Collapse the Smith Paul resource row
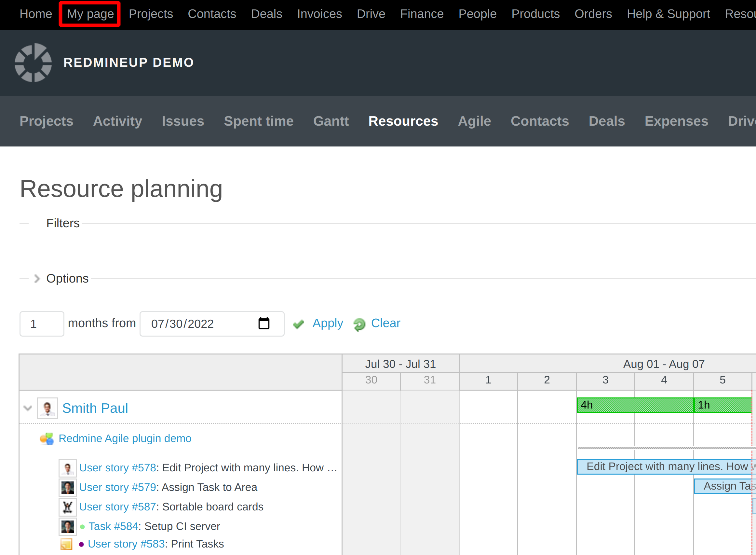The image size is (756, 555). click(27, 408)
